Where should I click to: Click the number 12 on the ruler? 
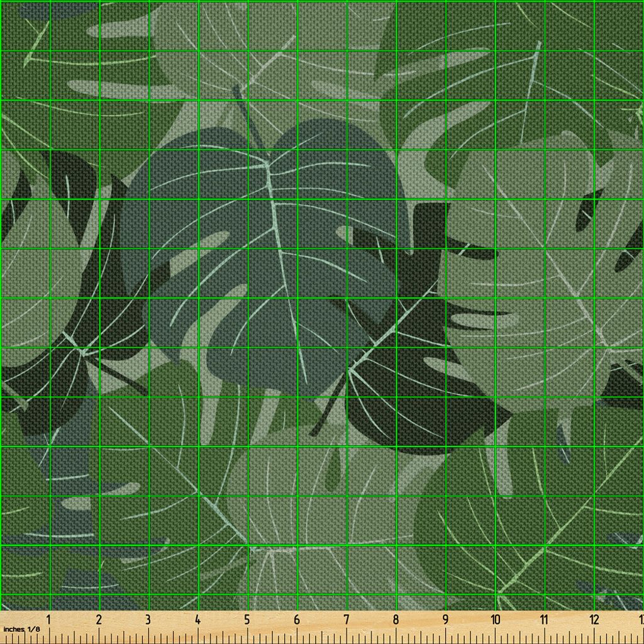pyautogui.click(x=594, y=621)
